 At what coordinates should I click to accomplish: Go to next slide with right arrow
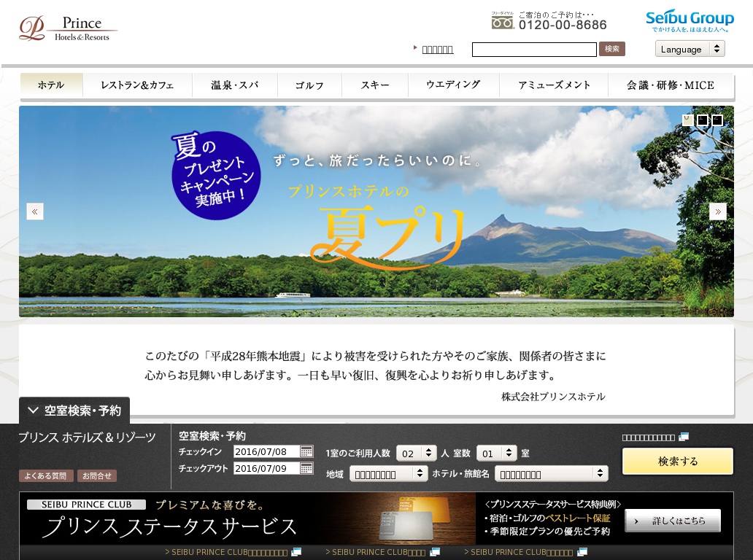[718, 211]
